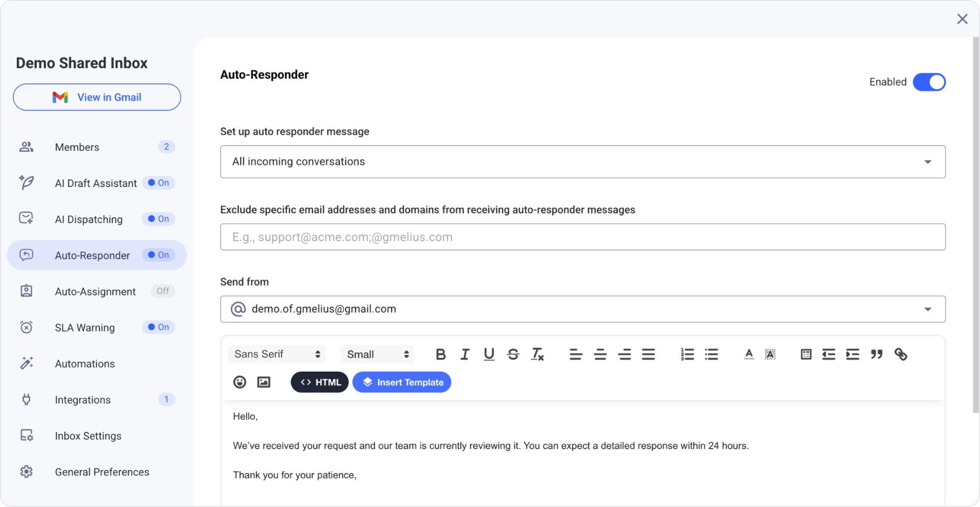Screen dimensions: 980x507
Task: Open the emoji picker
Action: pos(240,382)
